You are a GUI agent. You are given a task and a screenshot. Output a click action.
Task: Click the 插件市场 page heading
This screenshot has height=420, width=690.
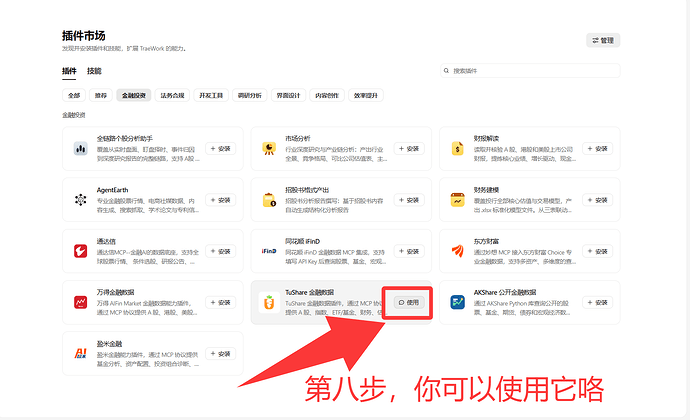click(84, 36)
